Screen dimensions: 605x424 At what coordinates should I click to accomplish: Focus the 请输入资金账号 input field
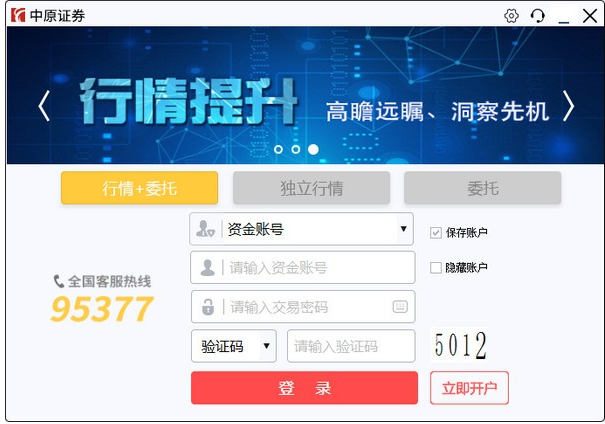click(302, 267)
